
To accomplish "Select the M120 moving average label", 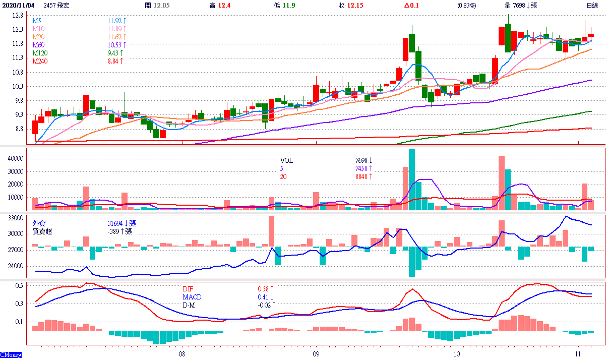I will pyautogui.click(x=40, y=53).
